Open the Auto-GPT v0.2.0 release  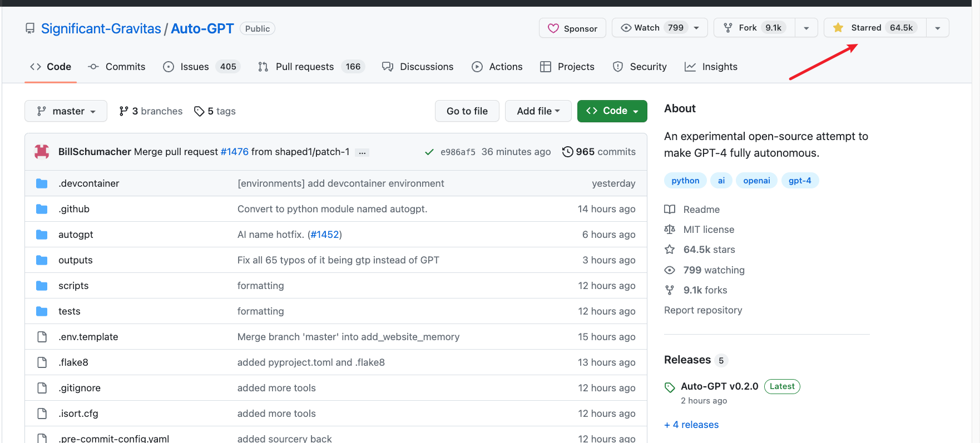pyautogui.click(x=720, y=386)
